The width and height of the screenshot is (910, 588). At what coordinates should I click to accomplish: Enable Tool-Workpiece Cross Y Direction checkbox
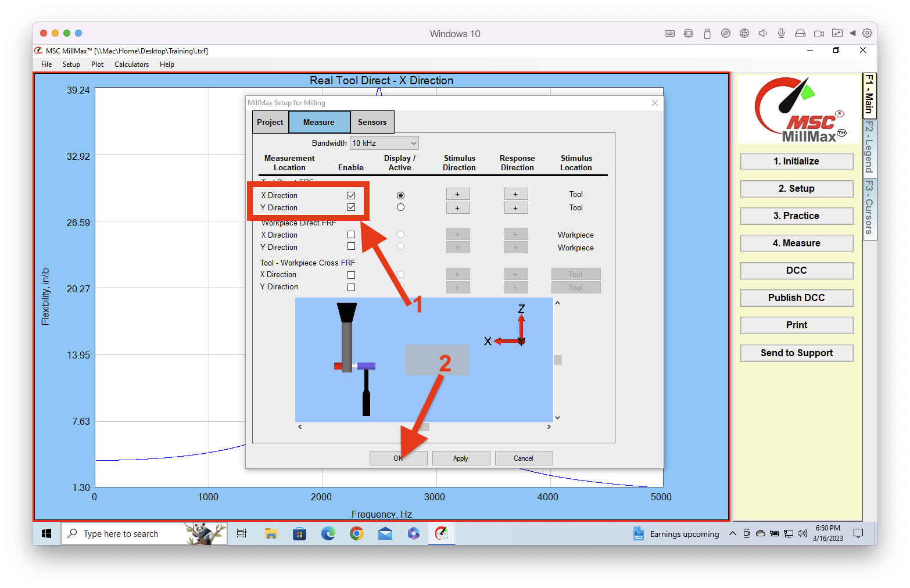tap(351, 287)
